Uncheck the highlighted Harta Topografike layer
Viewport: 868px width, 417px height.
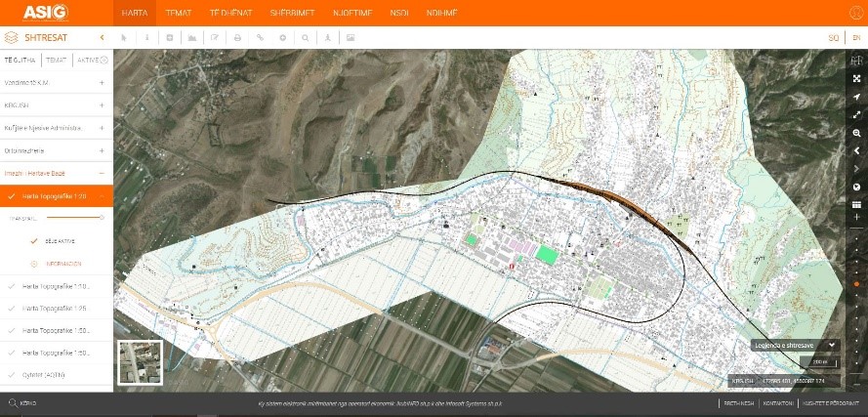coord(11,196)
